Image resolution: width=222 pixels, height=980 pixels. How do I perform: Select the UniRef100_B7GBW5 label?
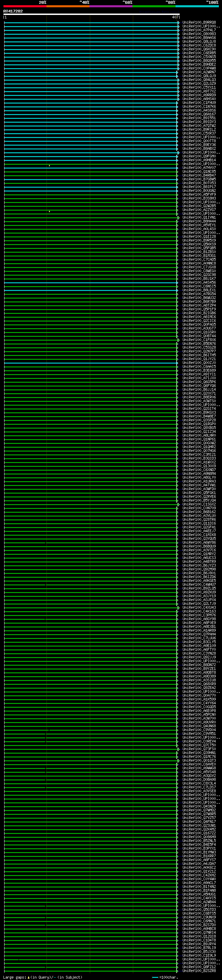[x=199, y=179]
